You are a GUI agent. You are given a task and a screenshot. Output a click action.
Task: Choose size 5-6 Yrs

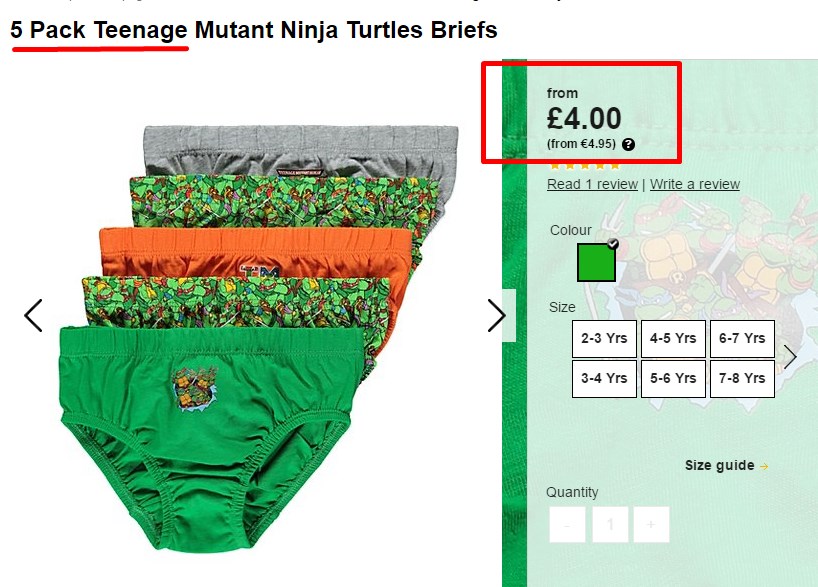point(673,378)
